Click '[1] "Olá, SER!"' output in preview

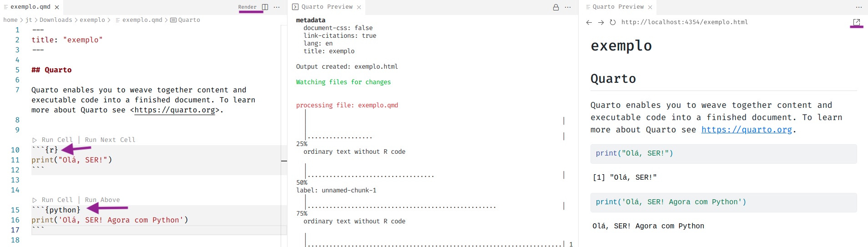tap(625, 178)
